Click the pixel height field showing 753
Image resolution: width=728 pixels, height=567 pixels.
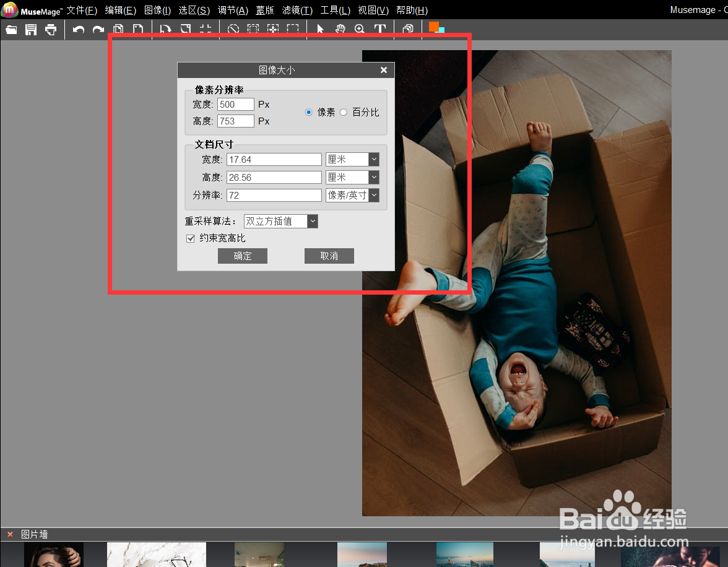click(x=236, y=121)
